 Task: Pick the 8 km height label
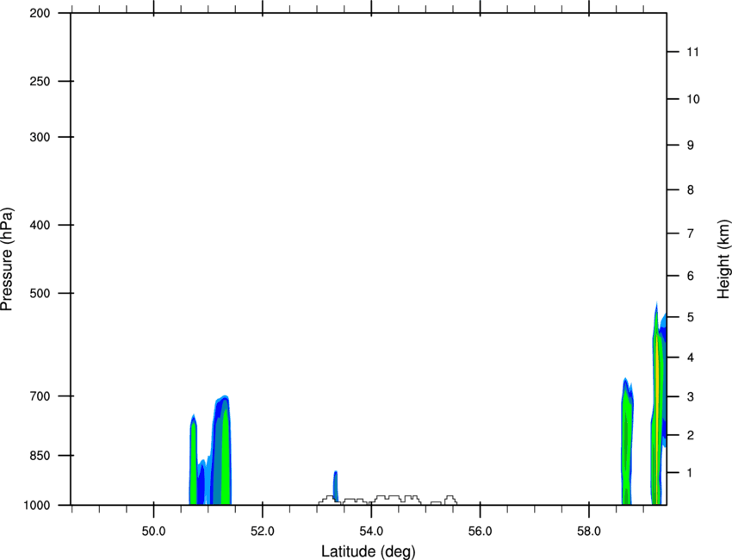[x=691, y=190]
